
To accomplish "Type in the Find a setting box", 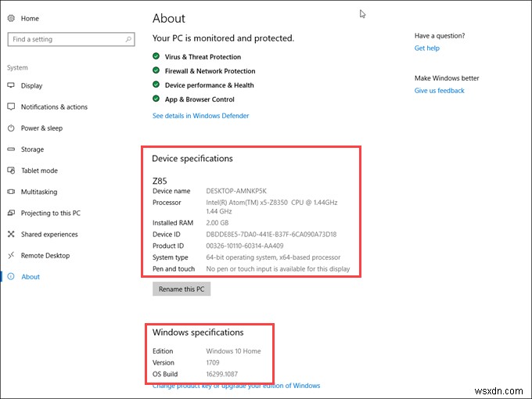I will 63,39.
